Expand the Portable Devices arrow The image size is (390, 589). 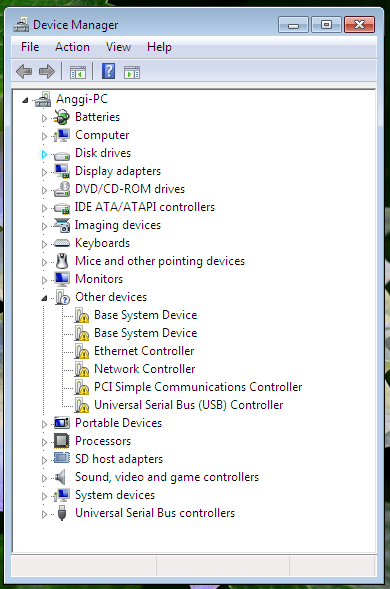tap(44, 424)
